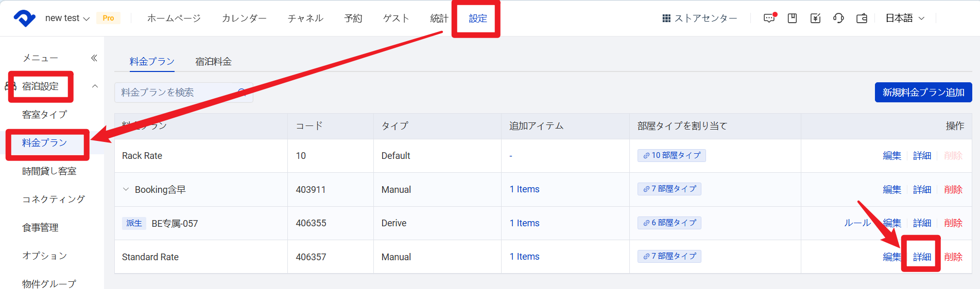The width and height of the screenshot is (980, 289).
Task: Click the 派生 tag on BE专属-057
Action: click(134, 223)
